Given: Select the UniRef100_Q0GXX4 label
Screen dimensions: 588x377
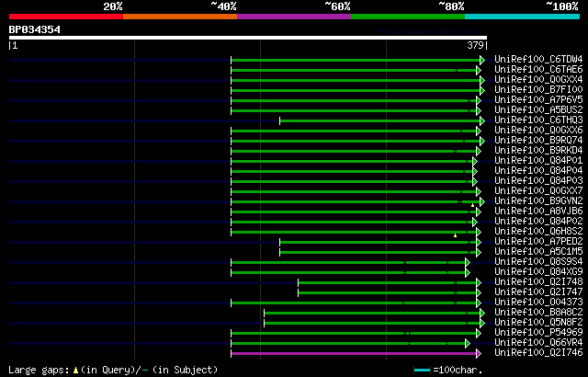Looking at the screenshot, I should point(538,79).
